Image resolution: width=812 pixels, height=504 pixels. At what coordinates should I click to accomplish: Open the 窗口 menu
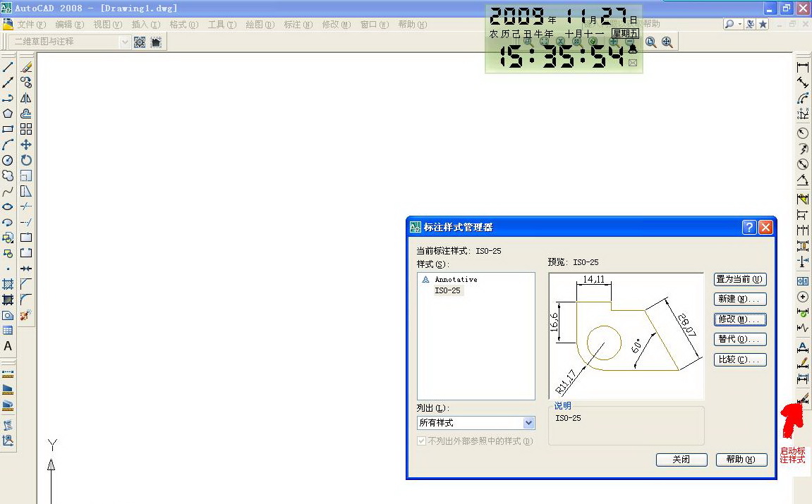click(375, 25)
